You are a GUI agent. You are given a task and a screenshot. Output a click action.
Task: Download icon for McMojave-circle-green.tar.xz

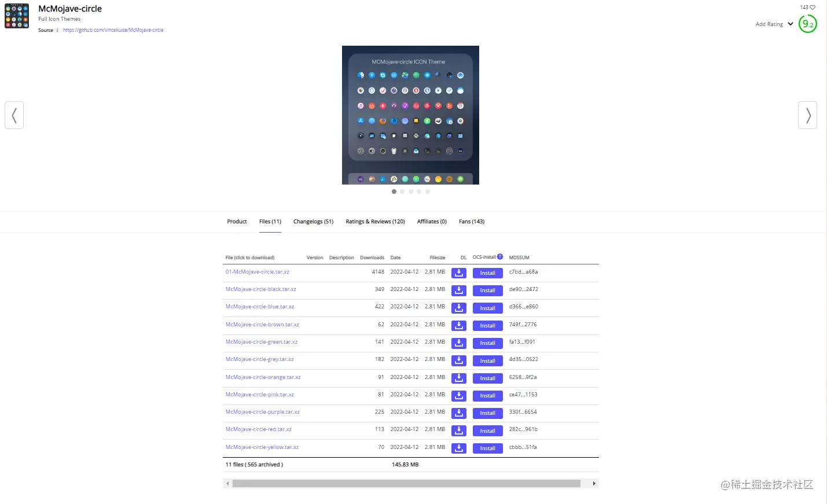(459, 343)
